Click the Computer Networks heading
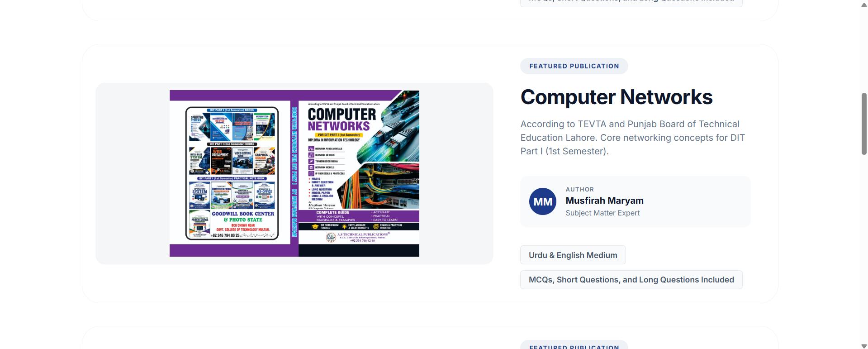This screenshot has width=868, height=349. click(617, 97)
